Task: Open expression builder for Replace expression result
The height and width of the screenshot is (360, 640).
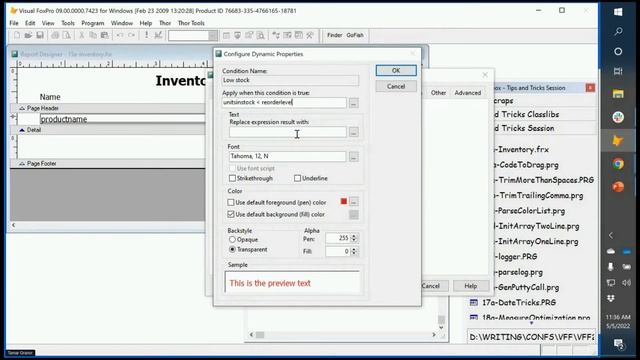Action: click(353, 132)
